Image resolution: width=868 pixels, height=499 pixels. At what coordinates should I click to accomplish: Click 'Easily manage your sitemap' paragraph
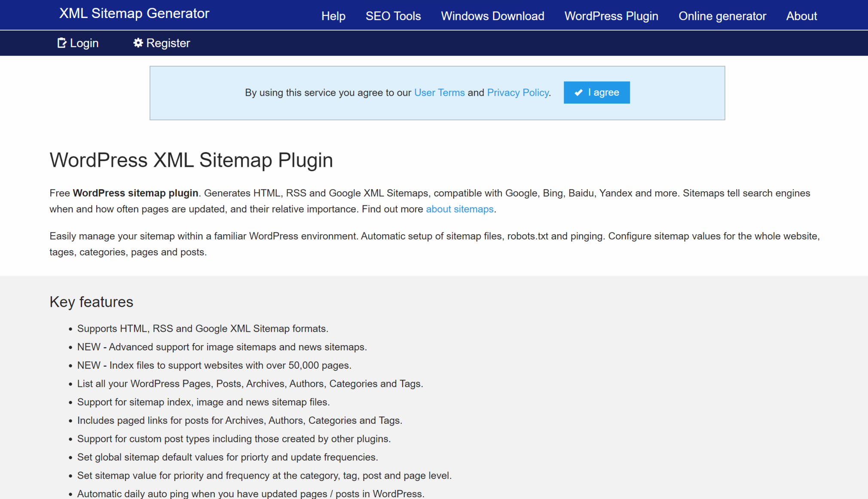[434, 244]
